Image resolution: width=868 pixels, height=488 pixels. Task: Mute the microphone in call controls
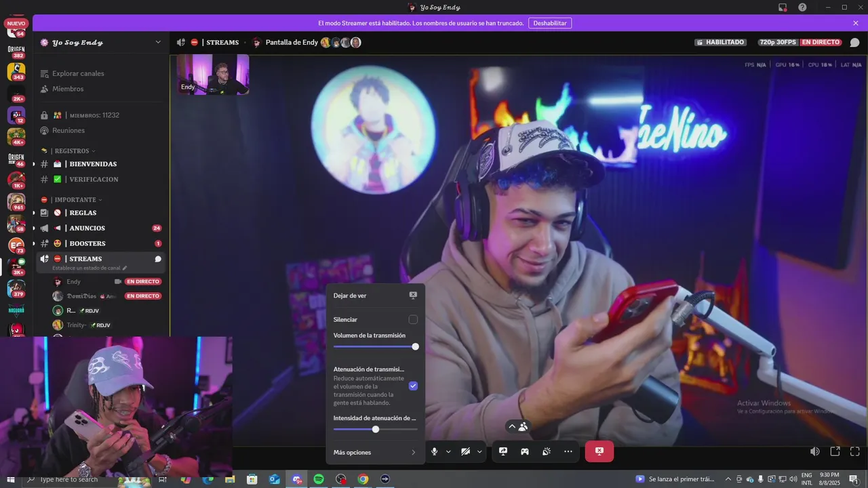[435, 451]
